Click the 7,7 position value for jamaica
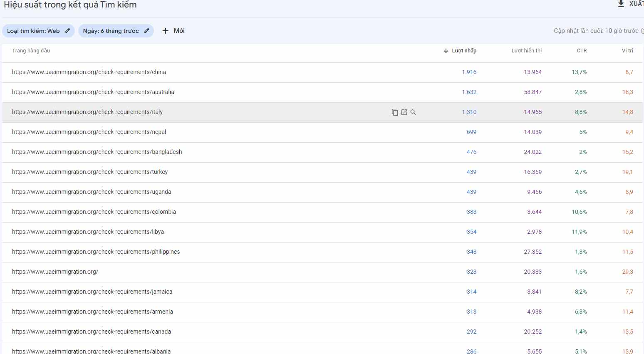Image resolution: width=644 pixels, height=354 pixels. coord(629,292)
